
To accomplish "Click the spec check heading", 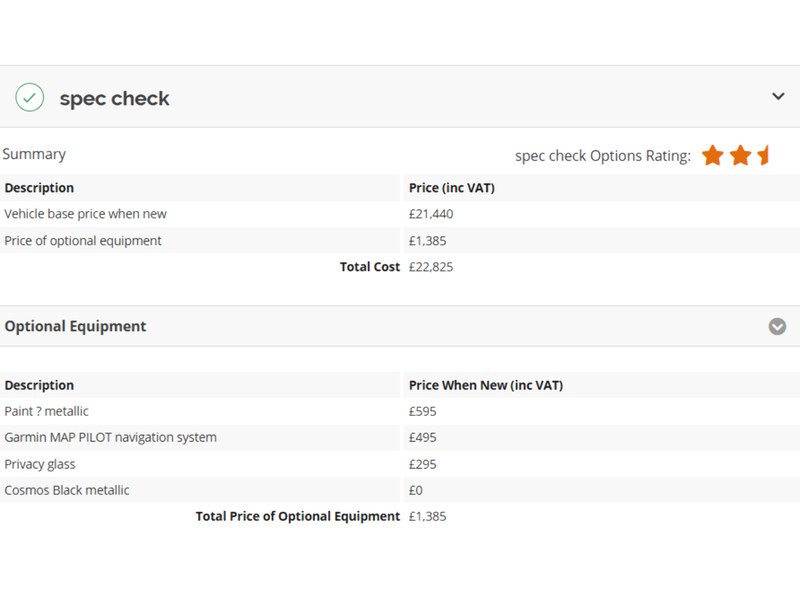I will click(x=114, y=98).
